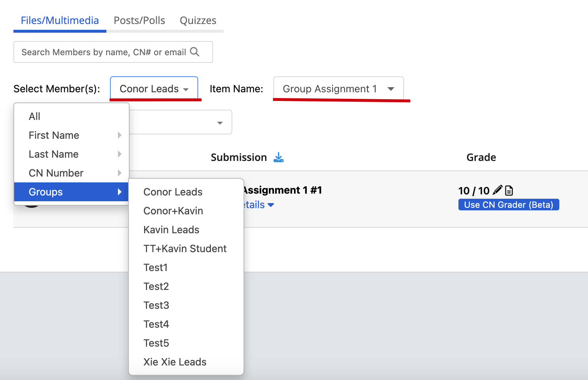Open the Conor Leads member dropdown
The image size is (588, 380).
click(x=154, y=89)
